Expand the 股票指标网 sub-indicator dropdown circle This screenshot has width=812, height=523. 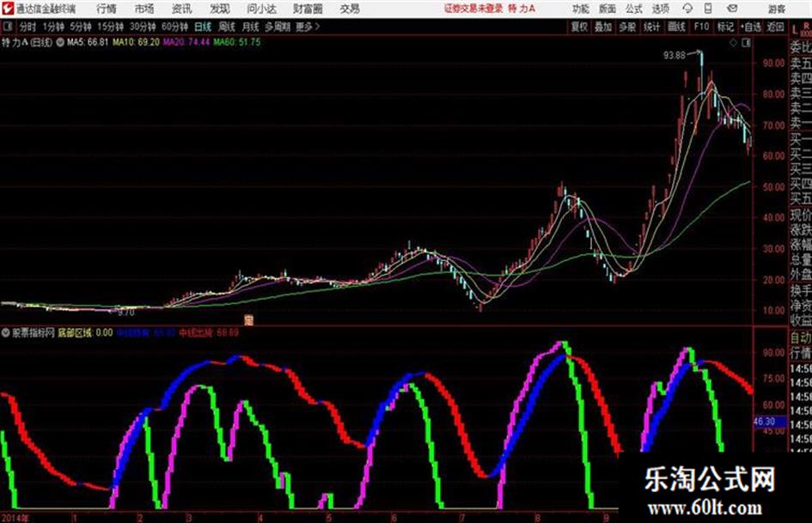pyautogui.click(x=5, y=333)
